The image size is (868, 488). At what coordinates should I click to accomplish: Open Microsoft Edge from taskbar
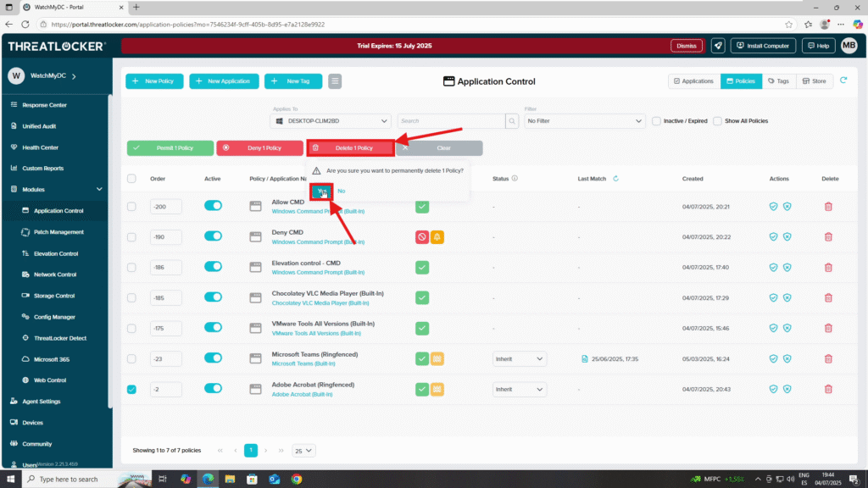point(209,480)
